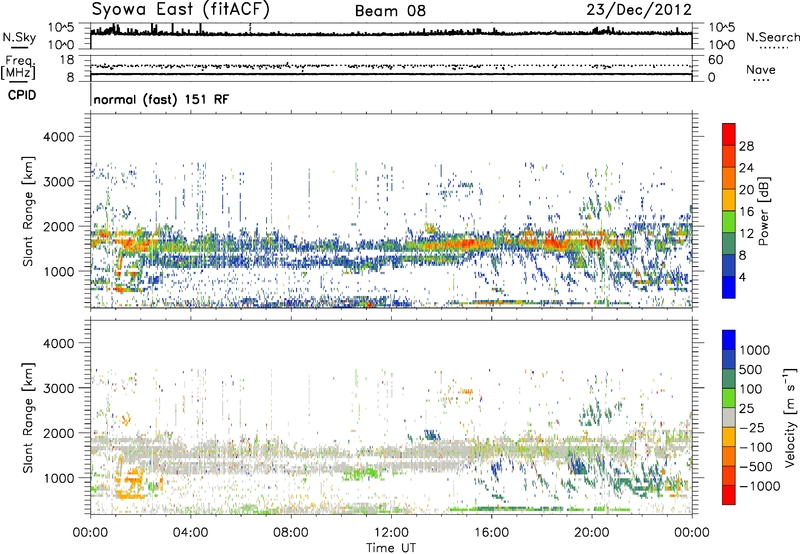Click the '28' power color bar tick

[x=746, y=146]
